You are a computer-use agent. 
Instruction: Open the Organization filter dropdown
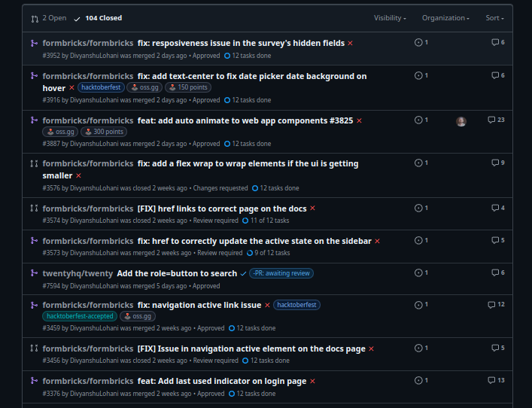pos(445,18)
